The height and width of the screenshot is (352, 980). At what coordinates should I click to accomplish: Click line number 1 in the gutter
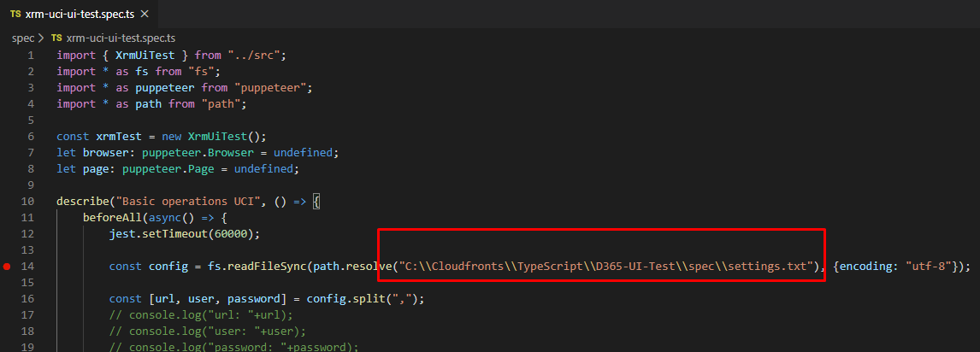click(x=32, y=55)
